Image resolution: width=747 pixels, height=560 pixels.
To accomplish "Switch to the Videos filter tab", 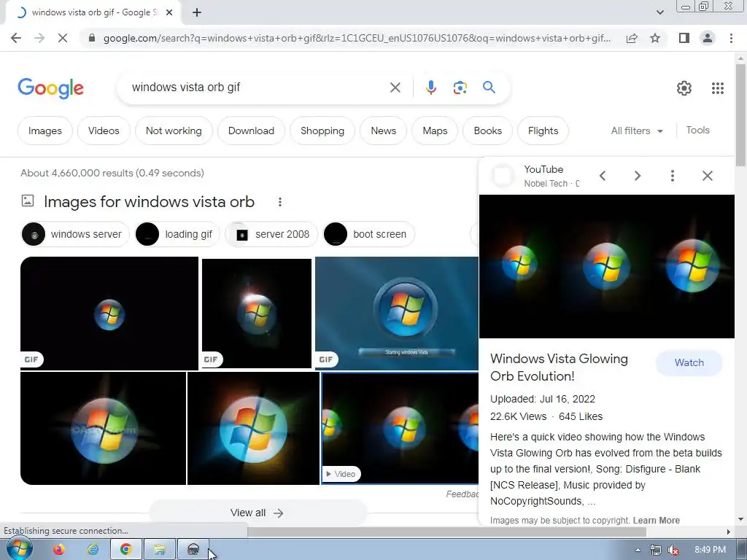I will coord(104,131).
